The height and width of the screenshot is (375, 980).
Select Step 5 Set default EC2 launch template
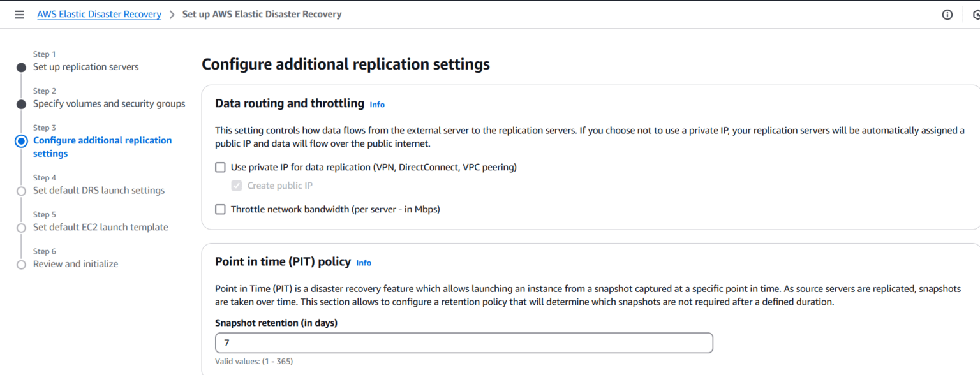point(100,227)
